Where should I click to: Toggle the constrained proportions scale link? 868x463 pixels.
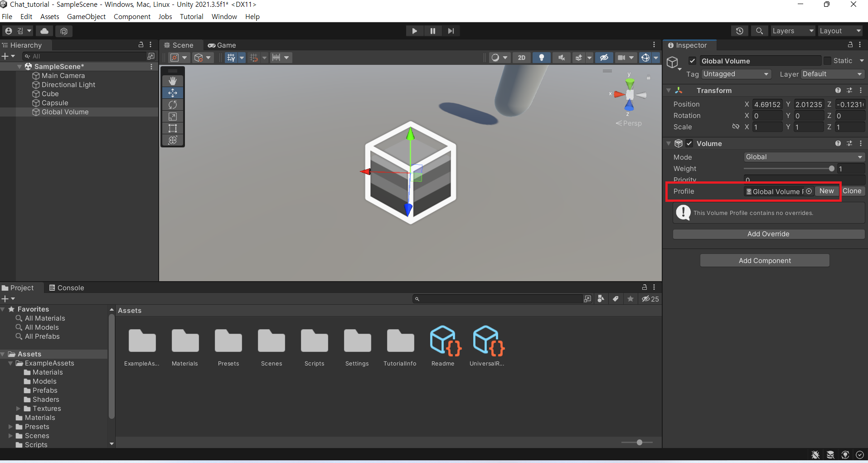[x=736, y=127]
